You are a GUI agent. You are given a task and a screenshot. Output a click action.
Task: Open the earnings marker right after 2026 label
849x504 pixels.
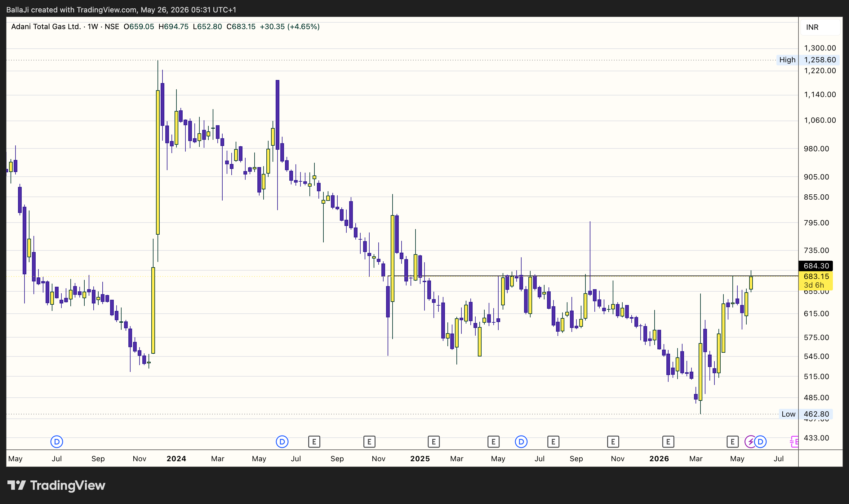tap(668, 442)
